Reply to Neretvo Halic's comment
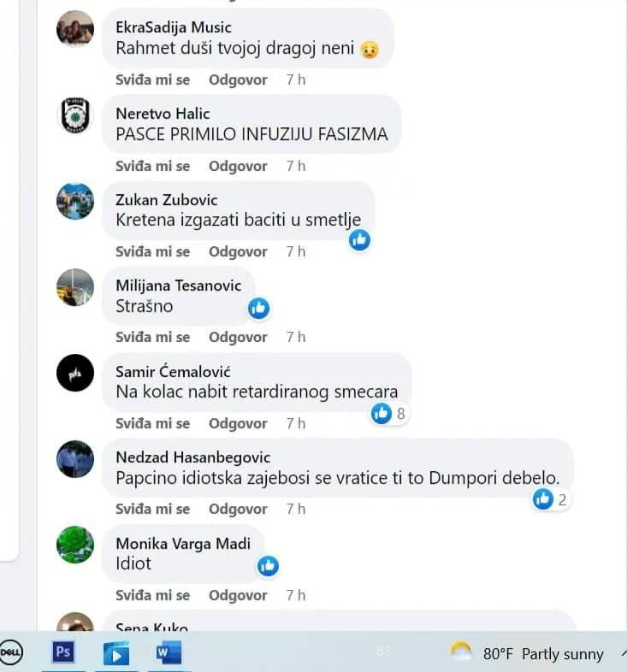The width and height of the screenshot is (627, 672). [x=238, y=166]
